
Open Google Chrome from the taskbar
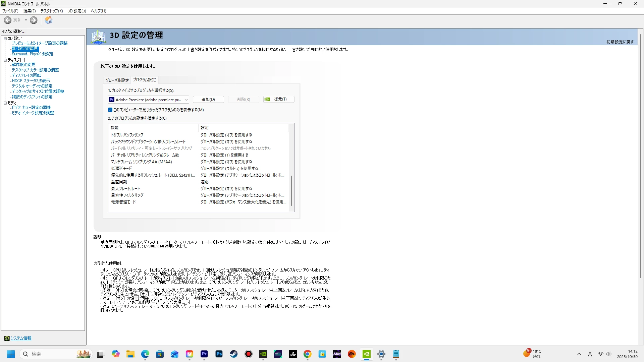(308, 354)
